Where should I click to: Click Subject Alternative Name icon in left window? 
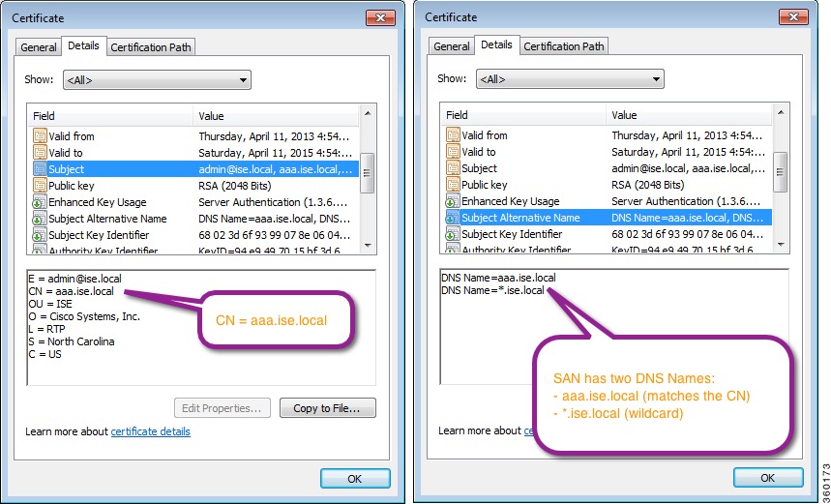pyautogui.click(x=40, y=219)
